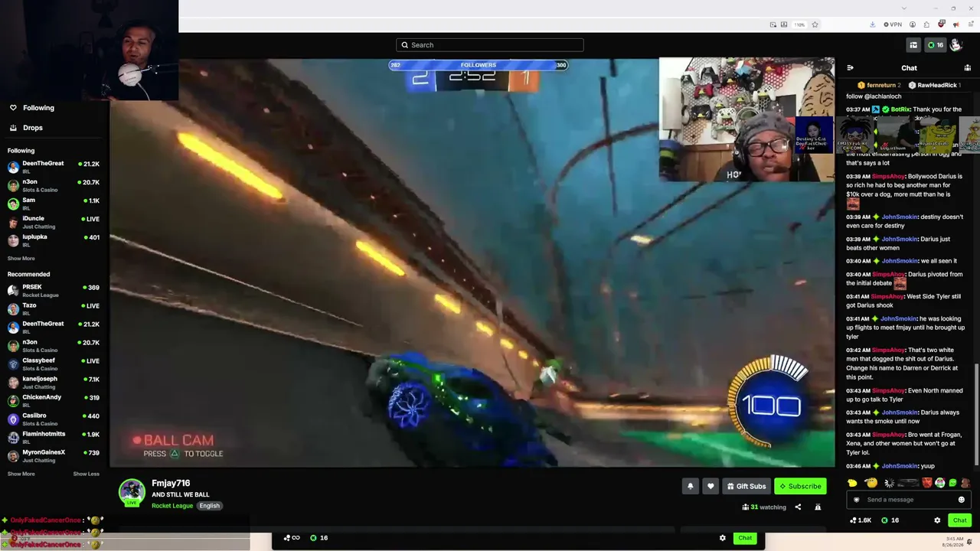Open ChickenAndy recommended channel
The width and height of the screenshot is (980, 551).
(x=54, y=400)
